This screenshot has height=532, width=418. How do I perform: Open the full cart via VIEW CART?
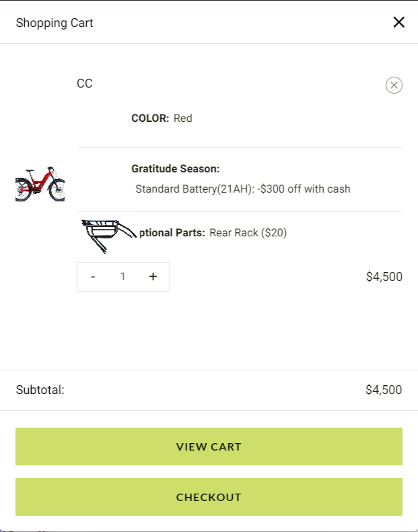(209, 446)
